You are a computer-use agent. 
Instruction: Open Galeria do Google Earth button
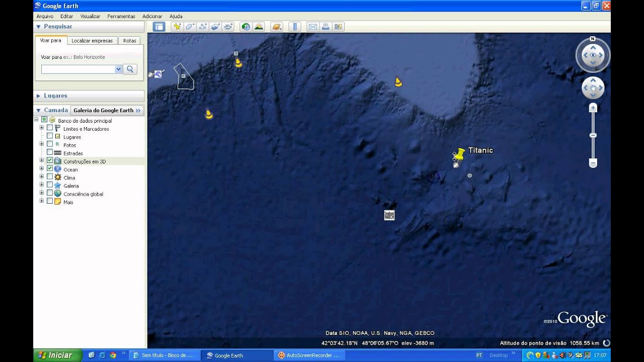coord(107,110)
